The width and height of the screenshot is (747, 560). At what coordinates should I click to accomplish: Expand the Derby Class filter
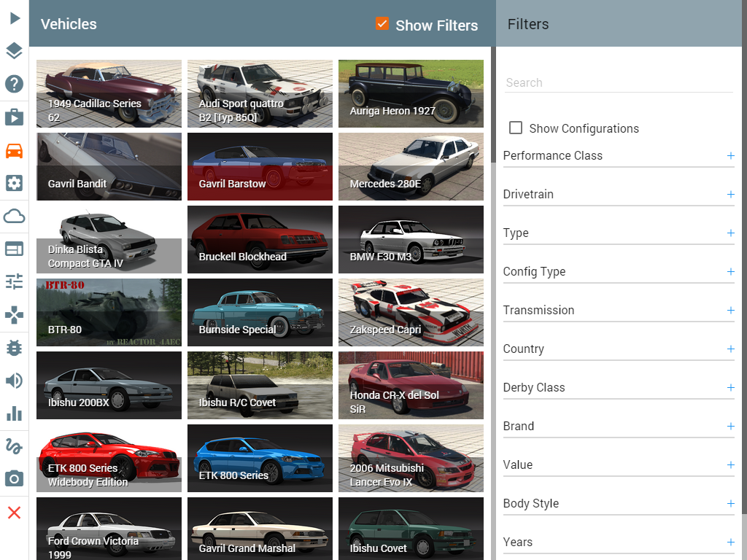619,388
